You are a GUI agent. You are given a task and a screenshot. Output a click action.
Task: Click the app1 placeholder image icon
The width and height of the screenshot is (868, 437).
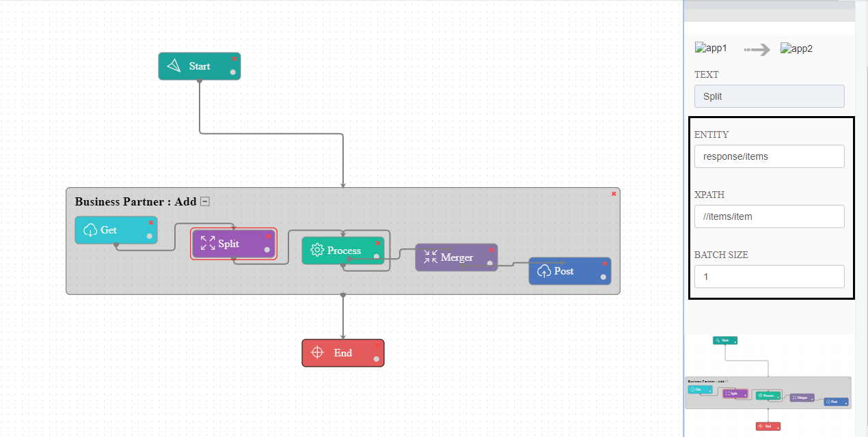point(700,48)
